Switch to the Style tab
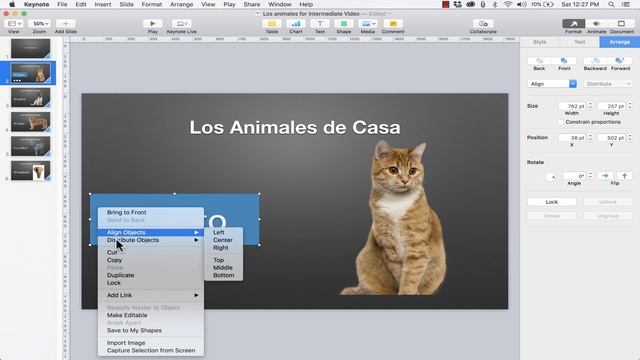Image resolution: width=640 pixels, height=360 pixels. [x=540, y=42]
